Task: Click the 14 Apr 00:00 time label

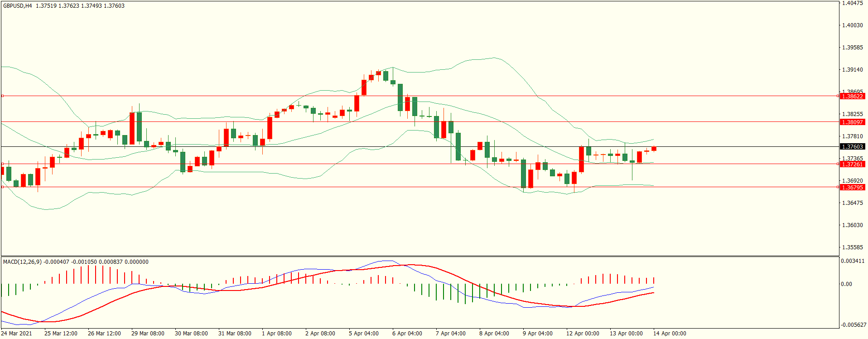Action: click(669, 334)
